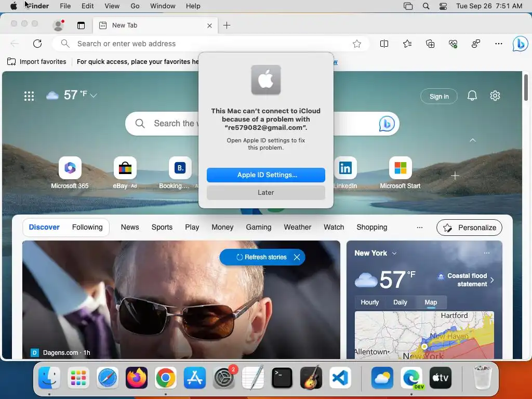Click Apple ID Settings button
Image resolution: width=532 pixels, height=399 pixels.
point(266,175)
